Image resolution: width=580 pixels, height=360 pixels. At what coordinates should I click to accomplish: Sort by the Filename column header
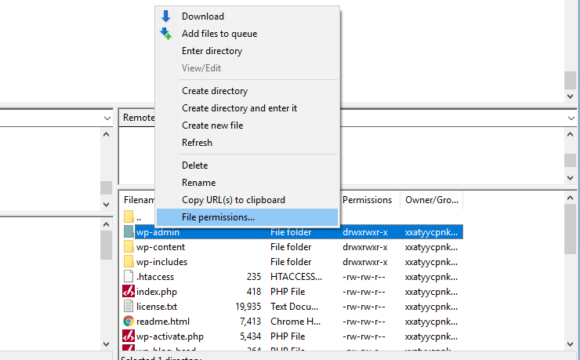pos(139,200)
